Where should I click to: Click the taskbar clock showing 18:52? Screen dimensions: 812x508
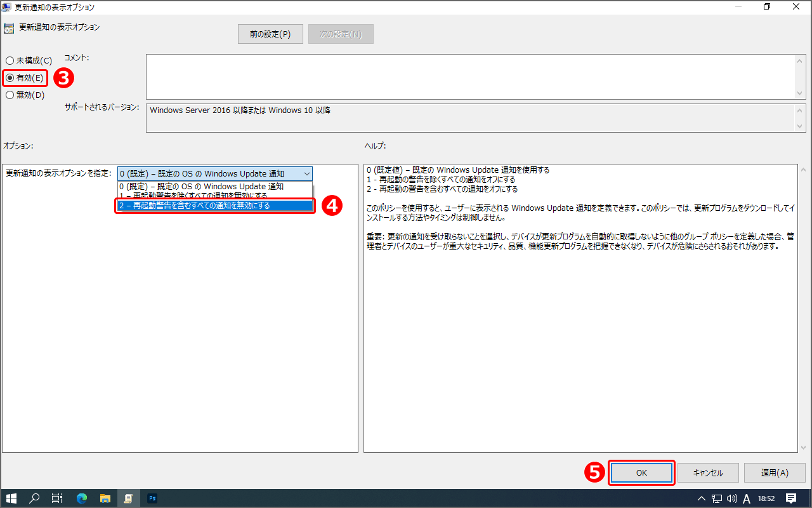pyautogui.click(x=766, y=498)
